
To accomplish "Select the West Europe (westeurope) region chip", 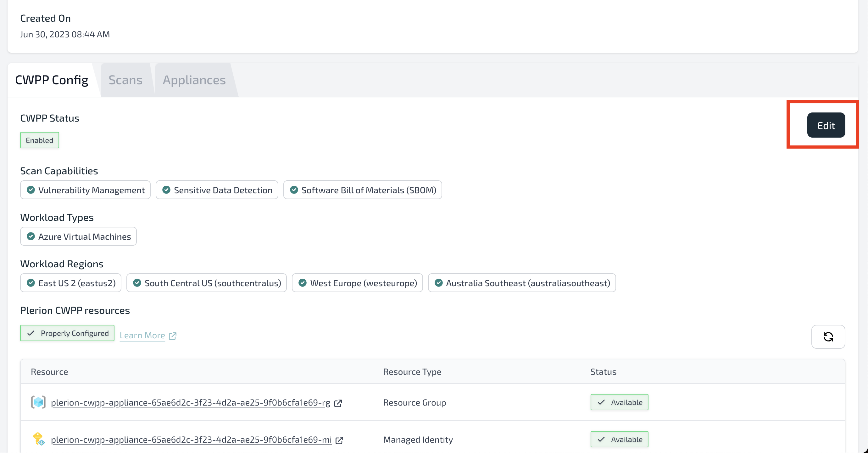I will click(357, 283).
